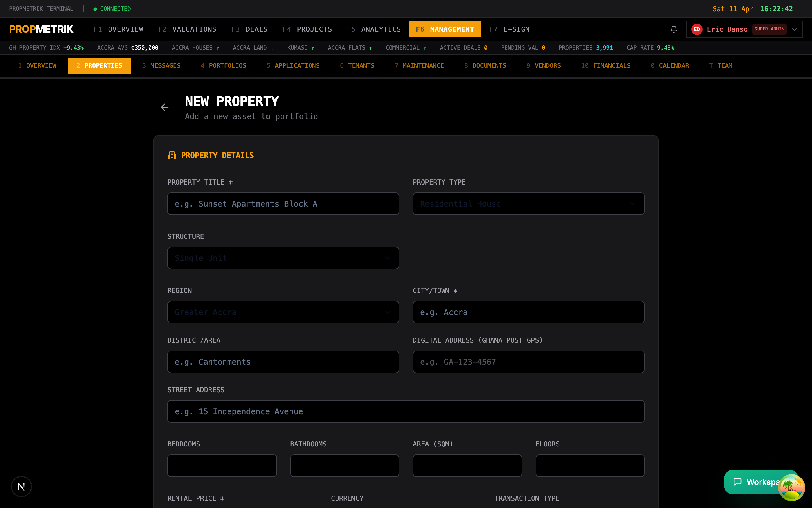Image resolution: width=812 pixels, height=508 pixels.
Task: Focus the Digital Address input field
Action: 528,362
